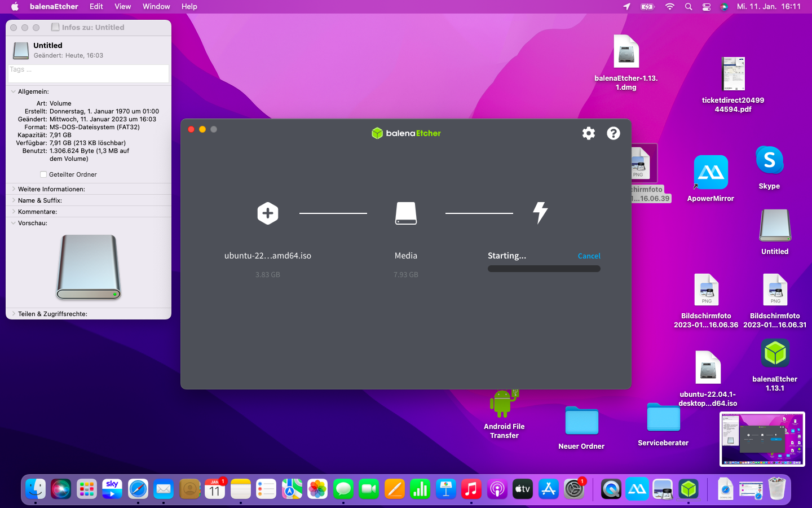Cancel the flashing process
The width and height of the screenshot is (812, 508).
tap(589, 256)
